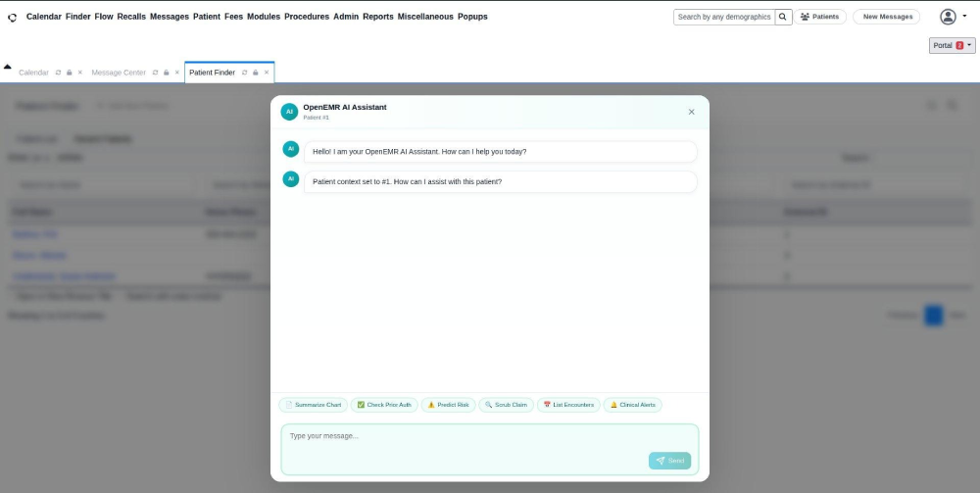Screen dimensions: 980x493
Task: Close the Calendar tab
Action: click(x=80, y=73)
